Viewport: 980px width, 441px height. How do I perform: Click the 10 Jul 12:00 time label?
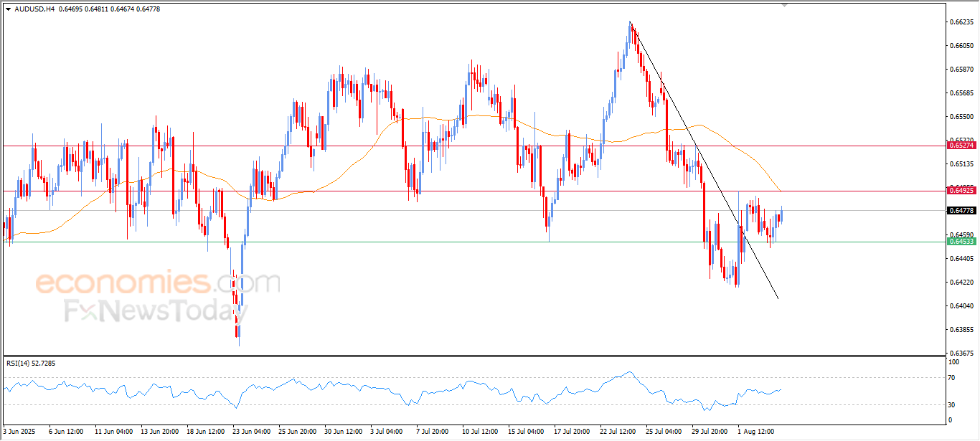(x=480, y=432)
